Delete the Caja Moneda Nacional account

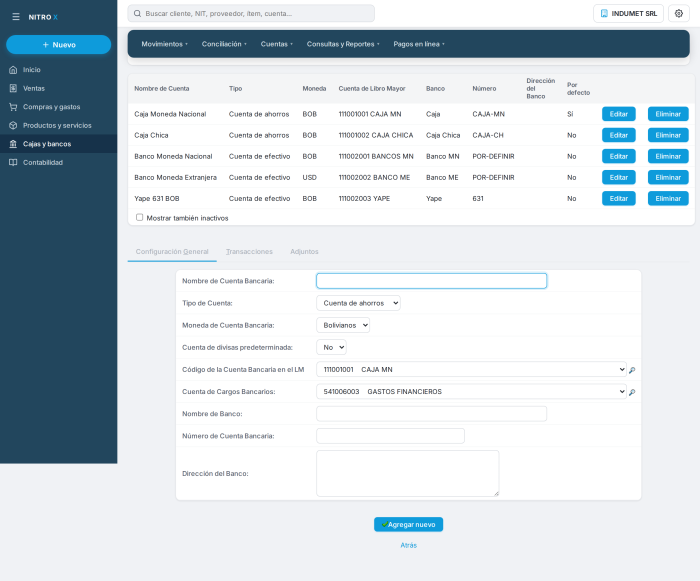(x=668, y=114)
